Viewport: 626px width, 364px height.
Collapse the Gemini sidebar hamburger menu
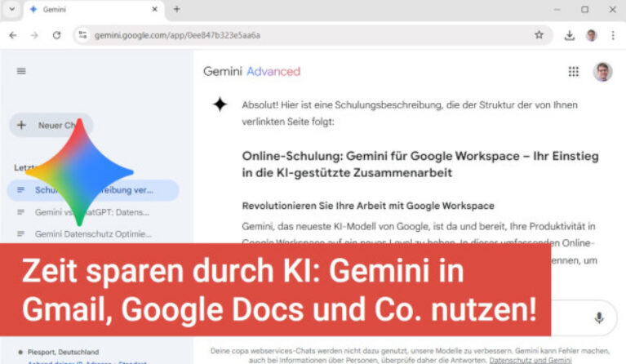(x=21, y=71)
